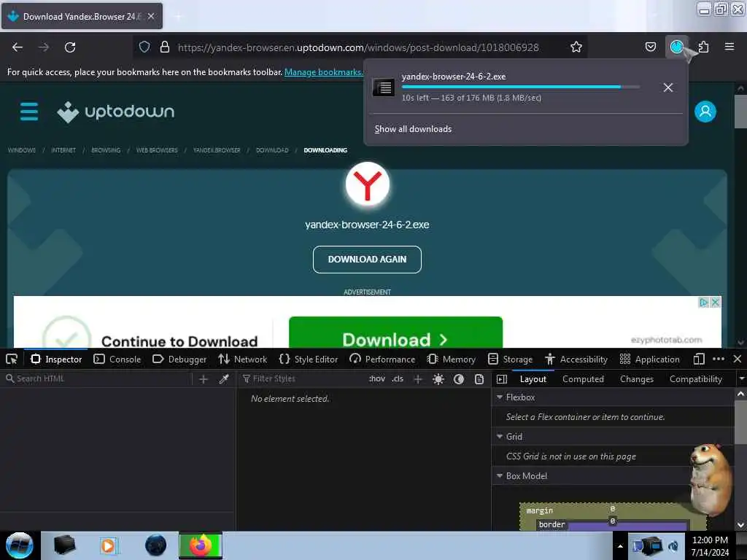Viewport: 747px width, 560px height.
Task: Switch to the Console tab
Action: tap(117, 359)
